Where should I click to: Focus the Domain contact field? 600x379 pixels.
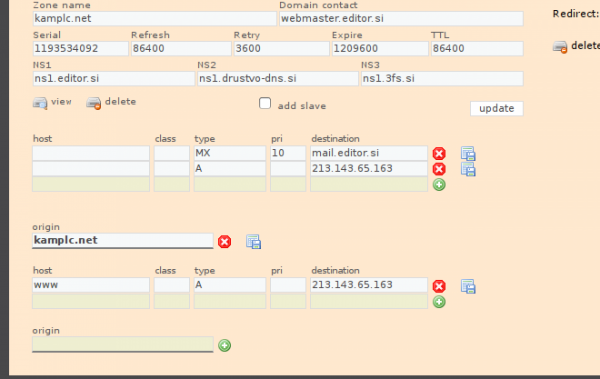401,18
